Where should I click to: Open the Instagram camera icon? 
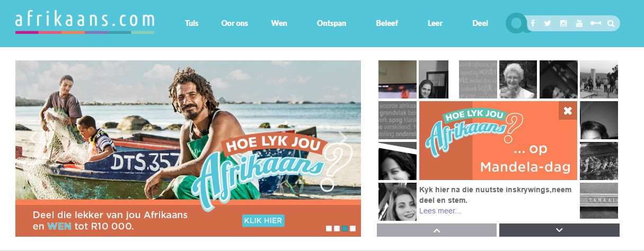click(x=563, y=23)
